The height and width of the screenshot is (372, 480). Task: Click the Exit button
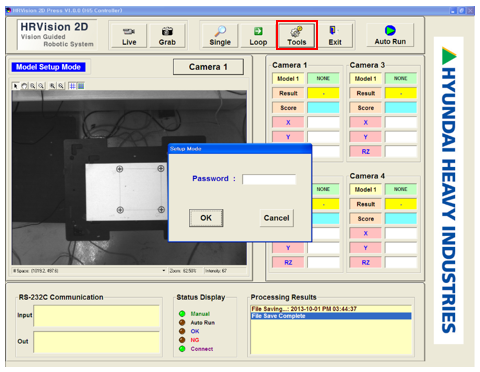tap(335, 36)
